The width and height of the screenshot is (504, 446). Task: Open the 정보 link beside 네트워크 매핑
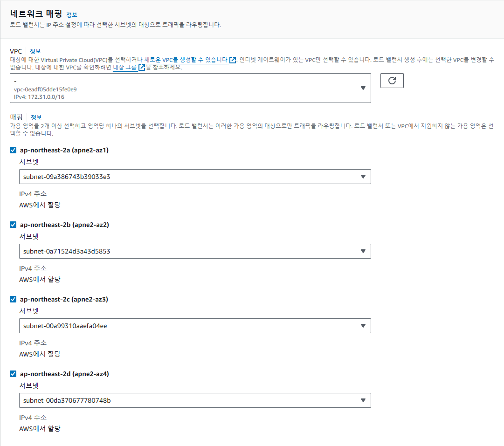(71, 15)
